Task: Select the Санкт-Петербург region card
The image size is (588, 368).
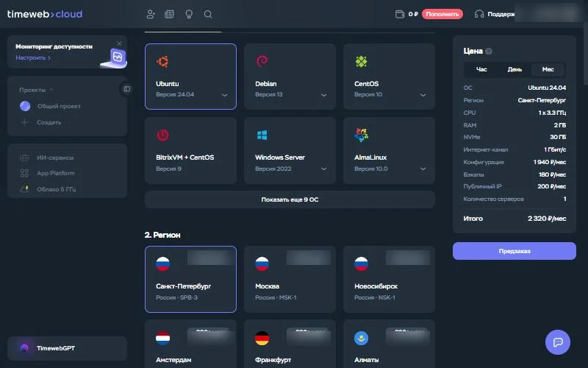Action: click(x=190, y=279)
